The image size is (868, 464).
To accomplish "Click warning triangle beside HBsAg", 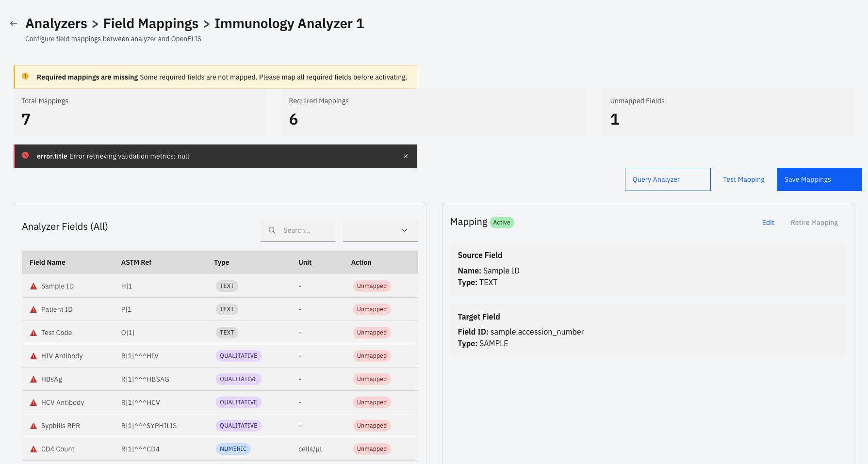I will 33,379.
